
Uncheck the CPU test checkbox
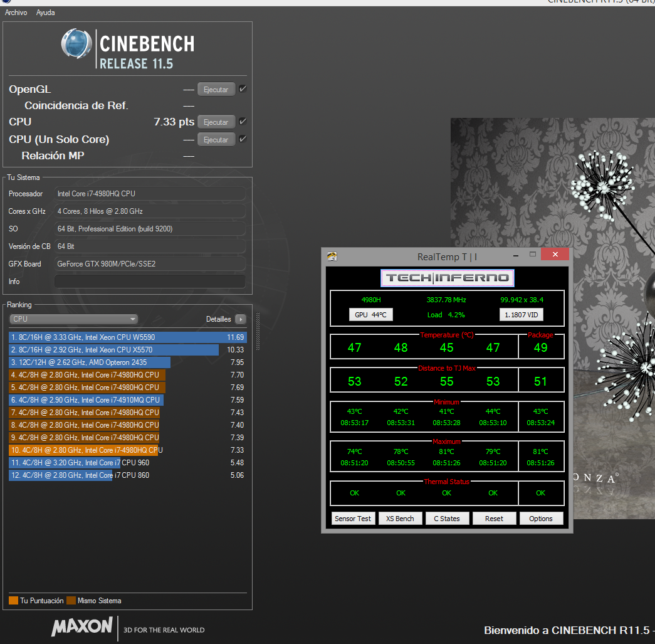[243, 122]
